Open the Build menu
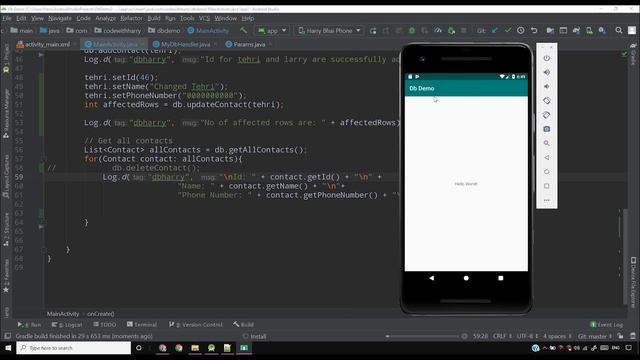The width and height of the screenshot is (640, 360). pos(154,18)
